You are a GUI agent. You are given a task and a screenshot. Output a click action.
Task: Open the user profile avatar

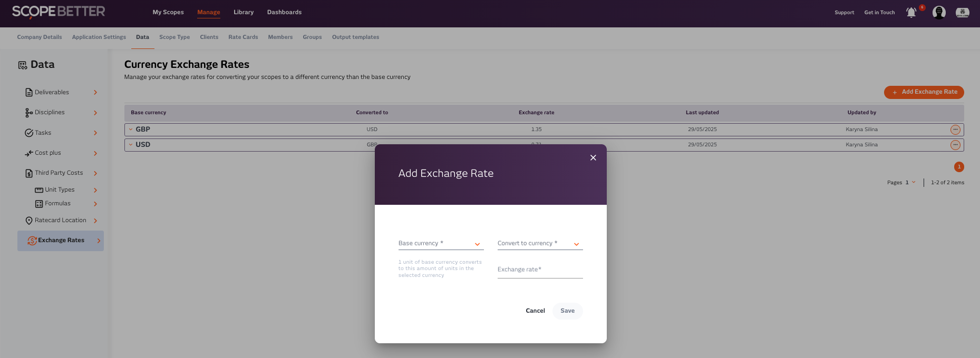tap(939, 13)
